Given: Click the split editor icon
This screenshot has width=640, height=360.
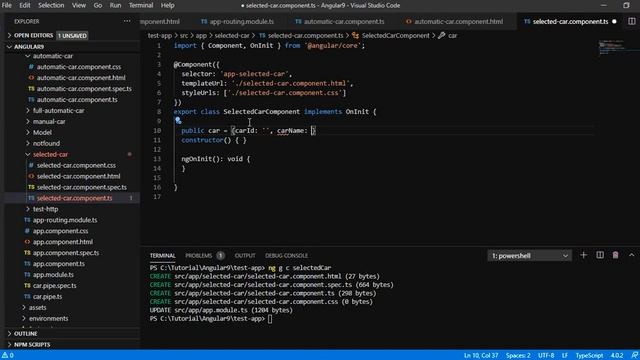Looking at the screenshot, I should [631, 21].
